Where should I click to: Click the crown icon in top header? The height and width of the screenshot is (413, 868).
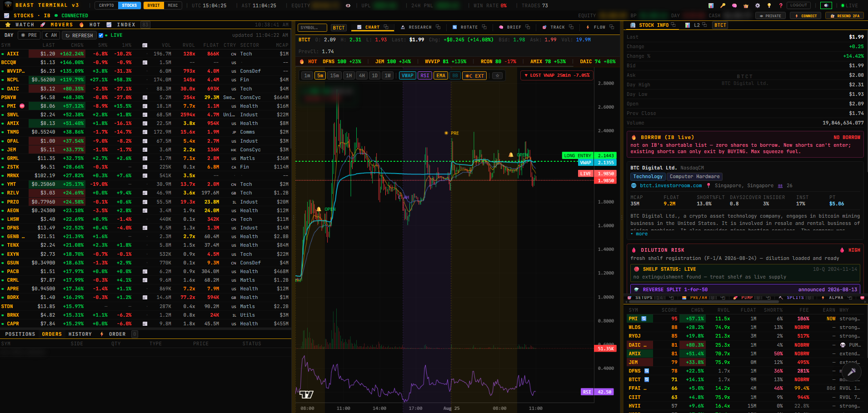(x=746, y=5)
